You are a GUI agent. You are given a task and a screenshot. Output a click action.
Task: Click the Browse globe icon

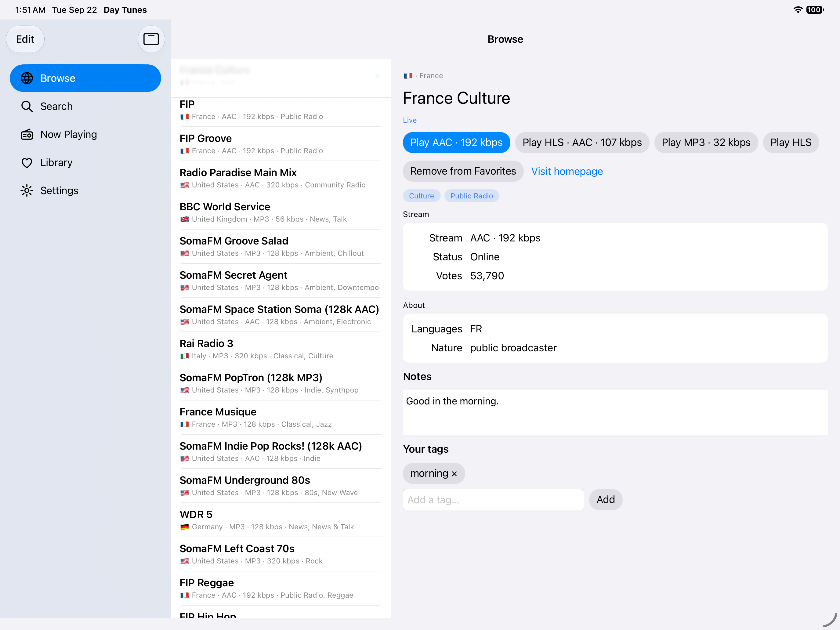(x=27, y=78)
